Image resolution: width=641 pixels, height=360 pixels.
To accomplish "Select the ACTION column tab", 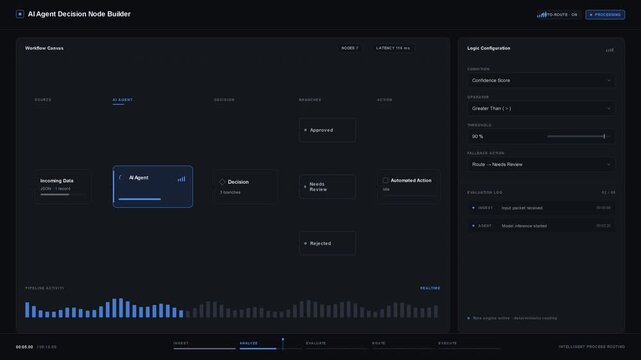I will [385, 100].
